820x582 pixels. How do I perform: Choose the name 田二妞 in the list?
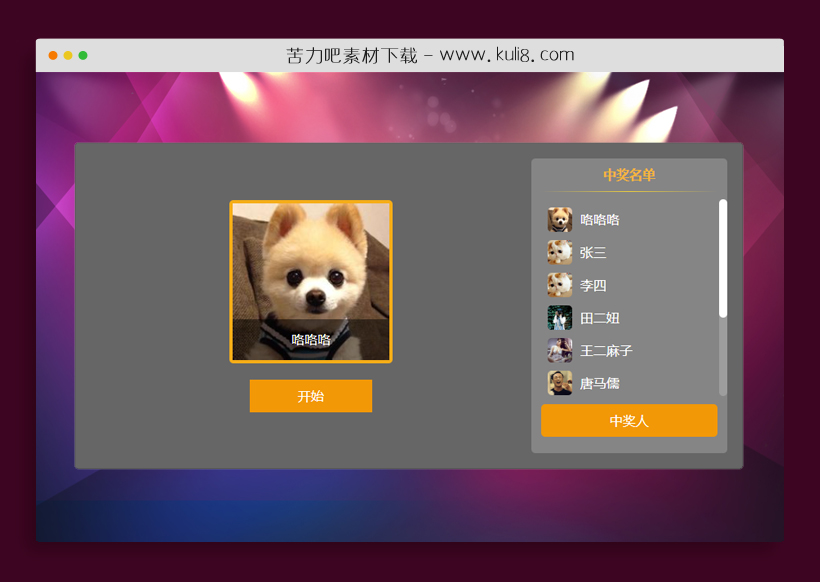(600, 318)
